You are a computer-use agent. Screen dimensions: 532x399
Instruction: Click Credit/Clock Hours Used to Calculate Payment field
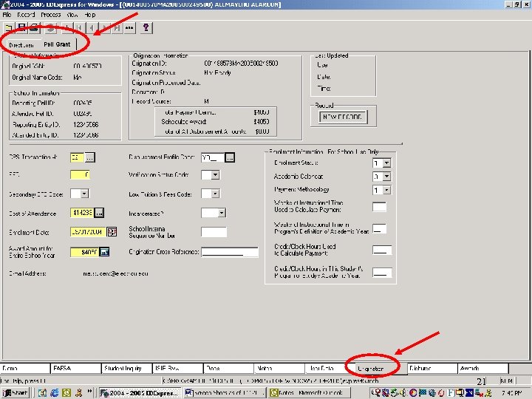[382, 250]
